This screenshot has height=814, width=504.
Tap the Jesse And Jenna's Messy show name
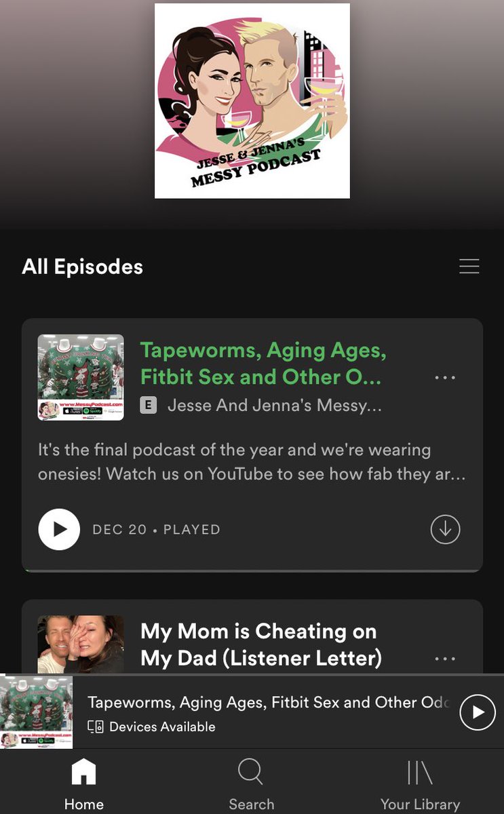275,406
